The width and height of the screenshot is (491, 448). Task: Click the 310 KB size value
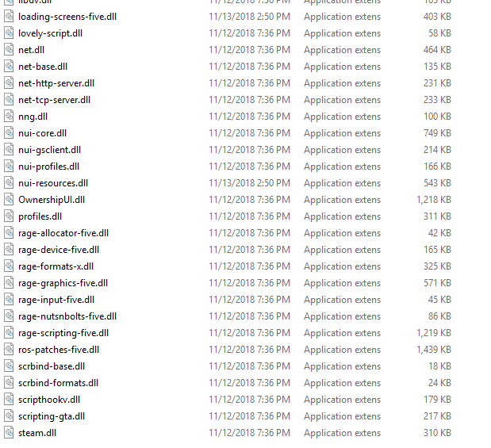tap(437, 433)
